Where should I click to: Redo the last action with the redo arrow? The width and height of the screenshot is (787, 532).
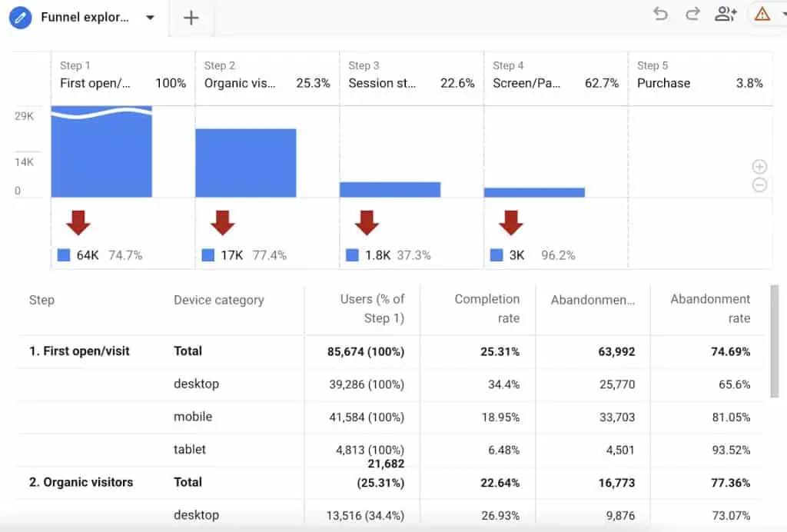[692, 14]
